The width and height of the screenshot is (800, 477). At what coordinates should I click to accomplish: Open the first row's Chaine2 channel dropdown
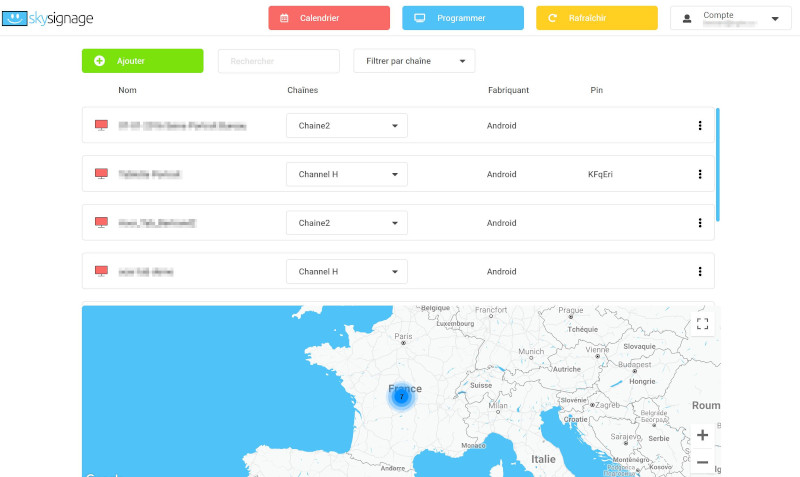tap(347, 125)
